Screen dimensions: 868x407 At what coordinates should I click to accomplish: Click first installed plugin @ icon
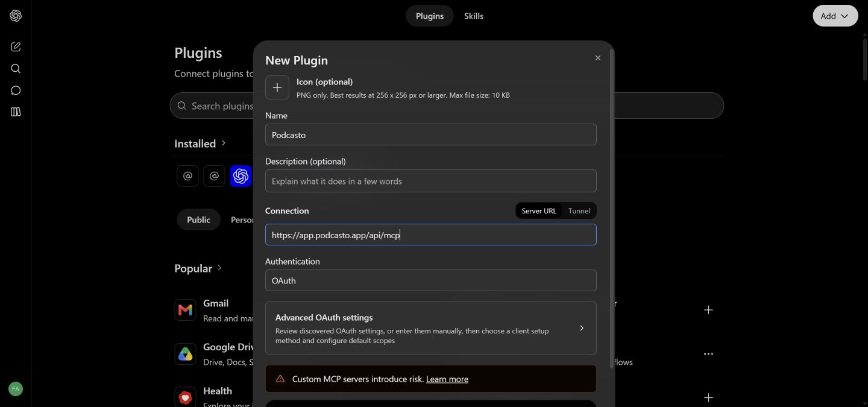(x=187, y=176)
